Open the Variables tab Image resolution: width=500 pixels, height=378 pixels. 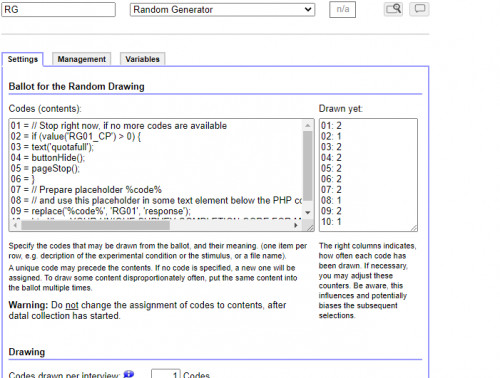point(142,59)
